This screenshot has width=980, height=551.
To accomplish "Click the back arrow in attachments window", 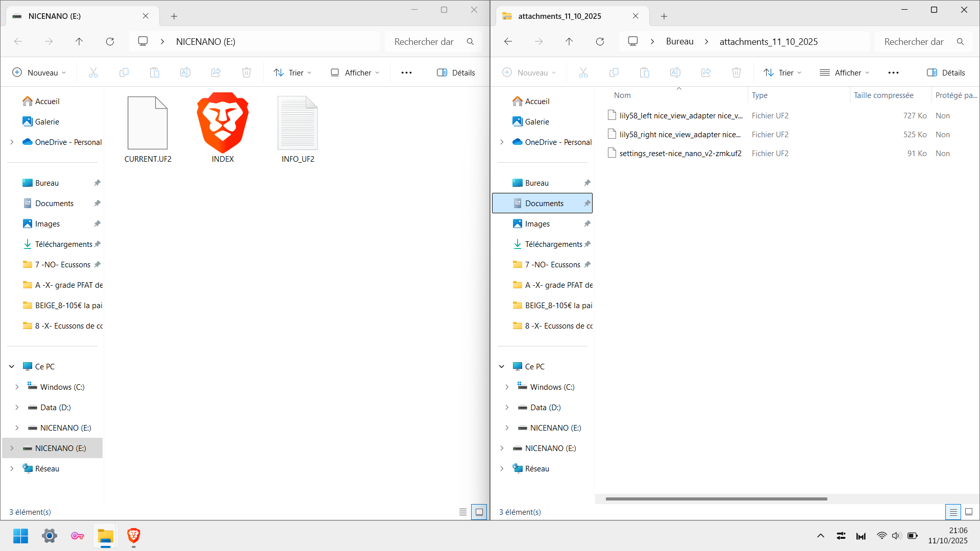I will [508, 42].
